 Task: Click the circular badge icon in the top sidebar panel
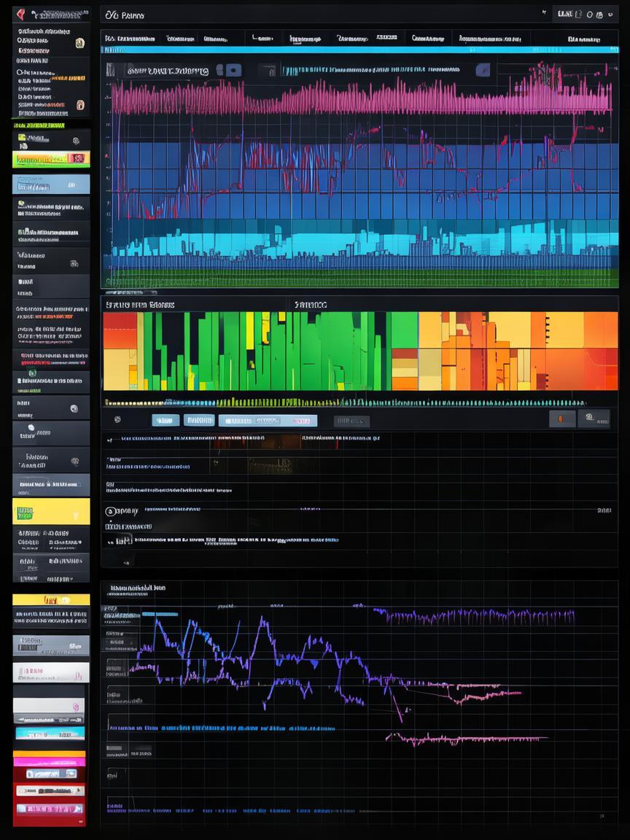pyautogui.click(x=79, y=44)
